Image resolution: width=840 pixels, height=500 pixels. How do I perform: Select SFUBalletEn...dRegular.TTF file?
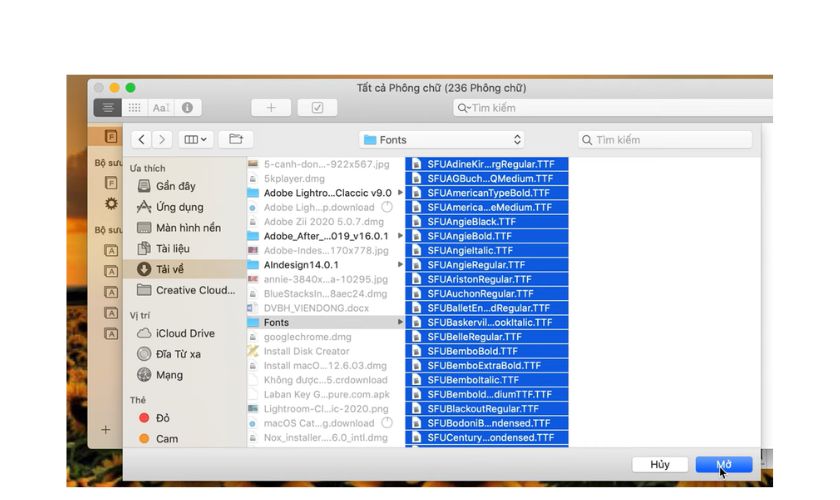(487, 308)
